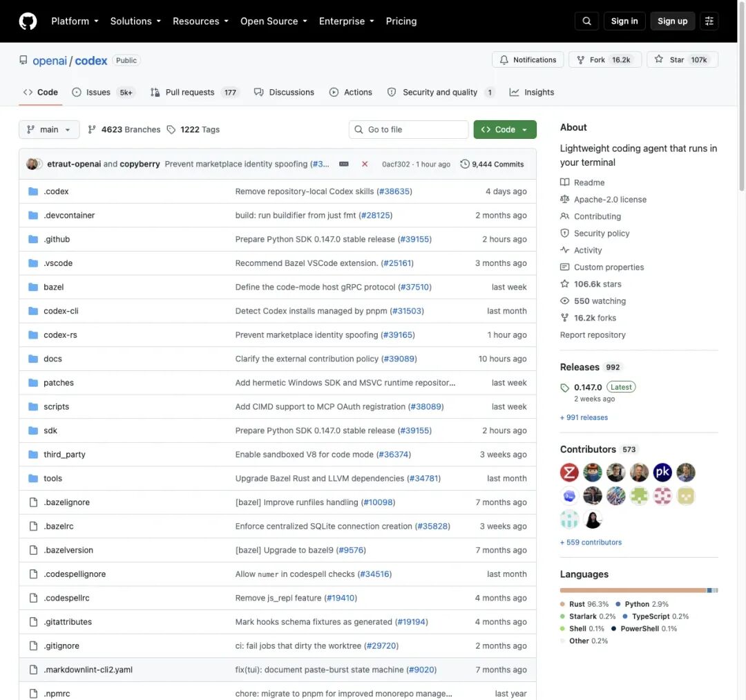This screenshot has width=746, height=700.
Task: Click the pk contributor avatar
Action: click(662, 473)
